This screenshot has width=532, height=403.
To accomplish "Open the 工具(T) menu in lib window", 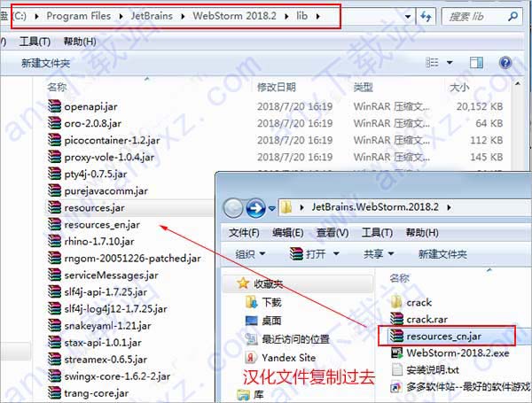I will [35, 42].
